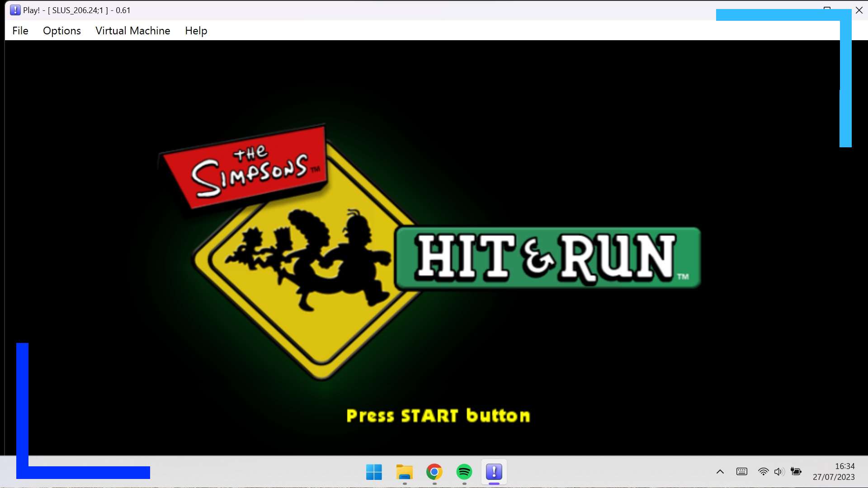This screenshot has width=868, height=488.
Task: Switch to Google Chrome in the taskbar
Action: pyautogui.click(x=434, y=472)
